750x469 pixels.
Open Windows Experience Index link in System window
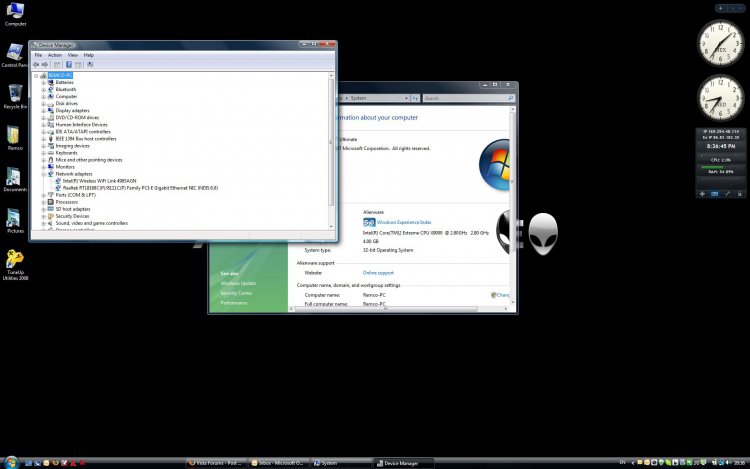coord(404,222)
